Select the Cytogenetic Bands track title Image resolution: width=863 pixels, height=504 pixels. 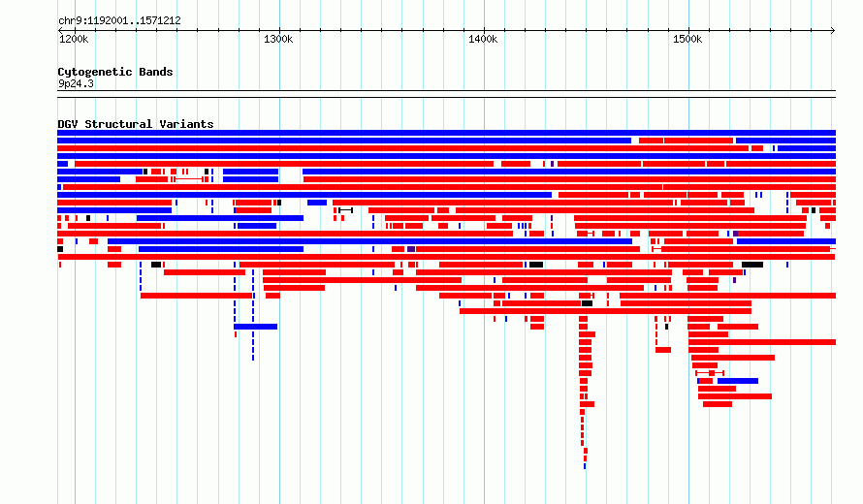pos(115,72)
